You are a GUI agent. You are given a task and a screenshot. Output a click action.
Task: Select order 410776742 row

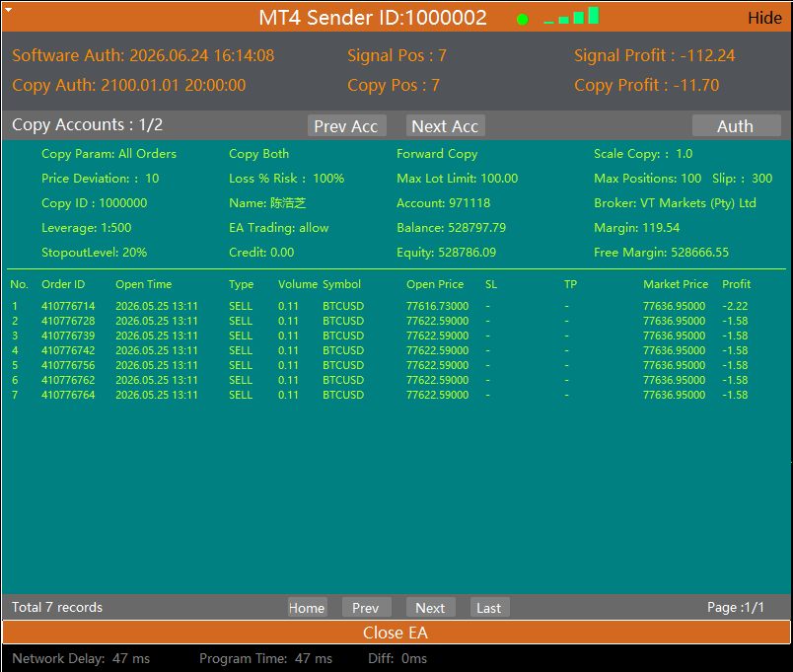pyautogui.click(x=380, y=350)
